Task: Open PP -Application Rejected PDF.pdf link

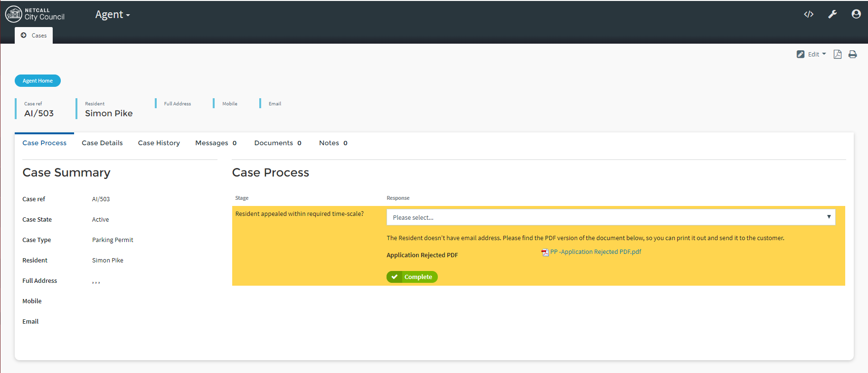Action: click(595, 252)
